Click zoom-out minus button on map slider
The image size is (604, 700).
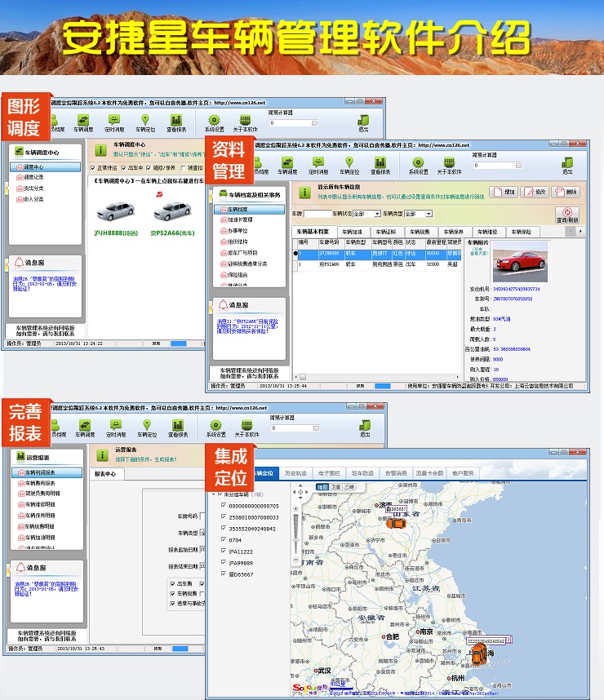(x=295, y=560)
